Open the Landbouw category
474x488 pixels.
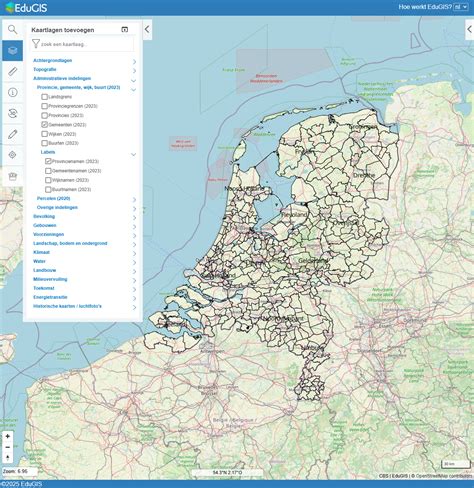point(44,270)
